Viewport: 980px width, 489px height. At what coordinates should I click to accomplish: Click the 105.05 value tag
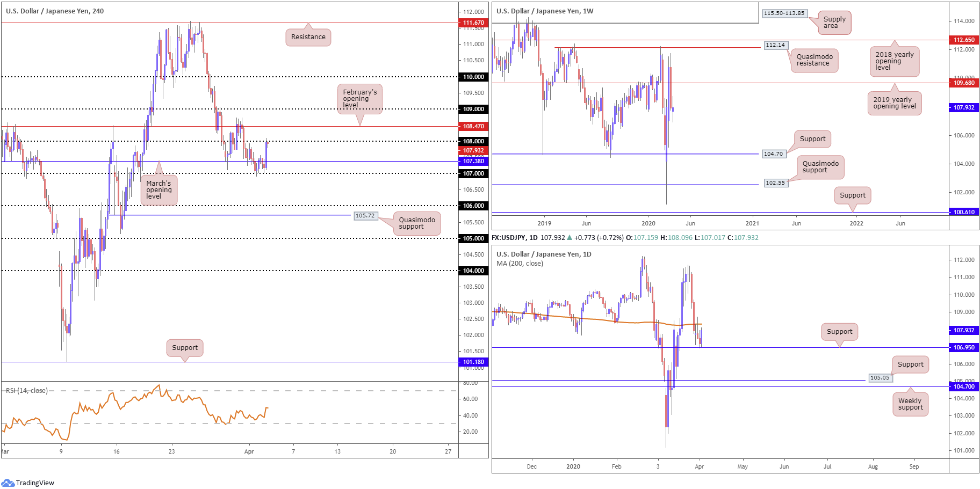[x=880, y=378]
